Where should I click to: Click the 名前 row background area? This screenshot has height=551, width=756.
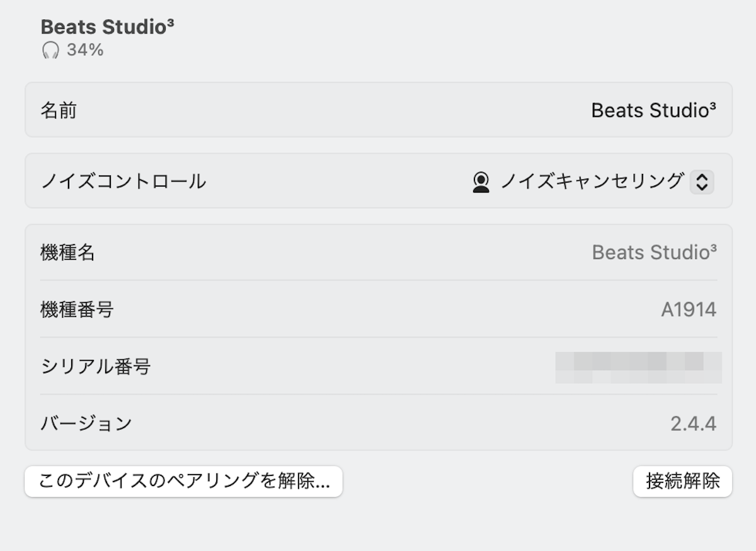(315, 110)
